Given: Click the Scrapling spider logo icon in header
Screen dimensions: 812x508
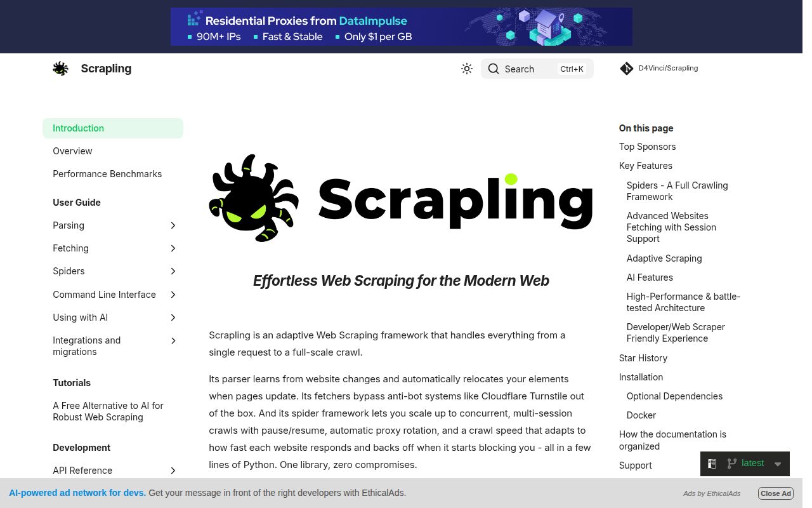Looking at the screenshot, I should 60,69.
